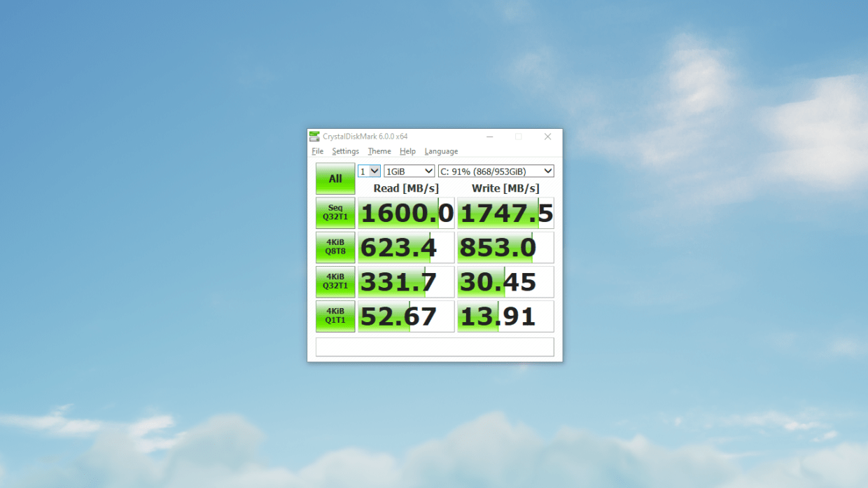
Task: Open the Language menu
Action: click(441, 151)
